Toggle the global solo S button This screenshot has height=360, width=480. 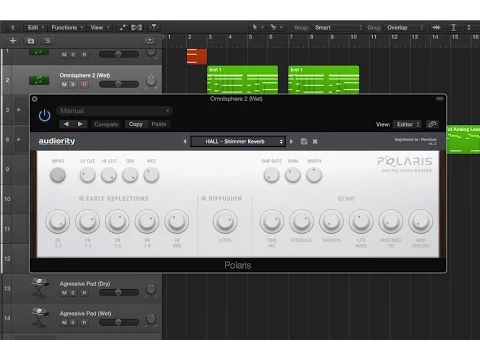coord(48,41)
